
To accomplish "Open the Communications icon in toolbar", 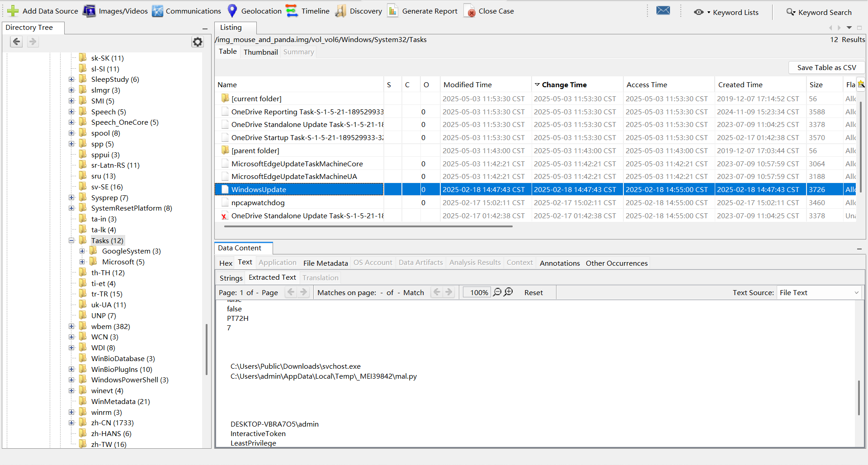I will point(157,11).
